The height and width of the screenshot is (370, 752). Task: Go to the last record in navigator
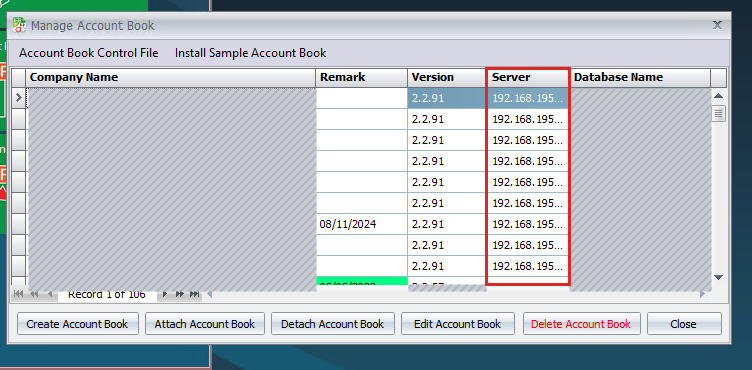[x=194, y=294]
